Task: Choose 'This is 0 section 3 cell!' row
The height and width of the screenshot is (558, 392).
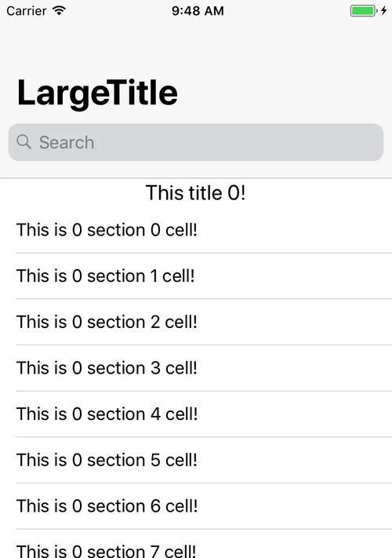Action: point(196,368)
